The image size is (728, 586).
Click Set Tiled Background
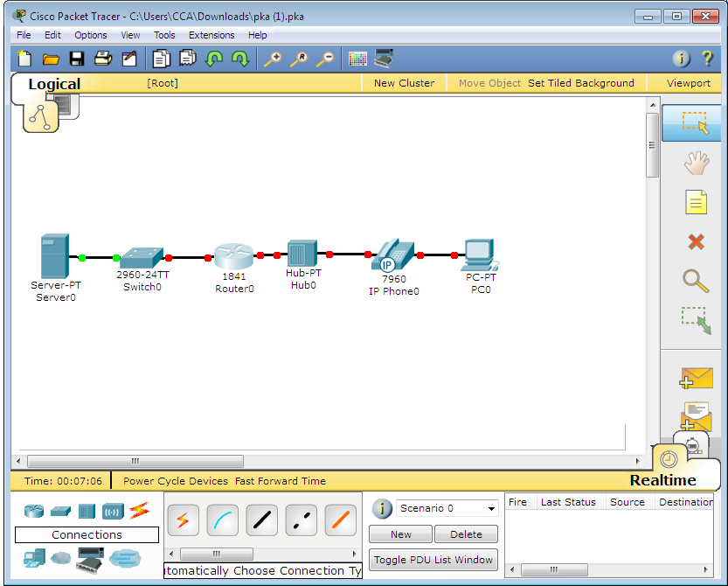[x=581, y=83]
